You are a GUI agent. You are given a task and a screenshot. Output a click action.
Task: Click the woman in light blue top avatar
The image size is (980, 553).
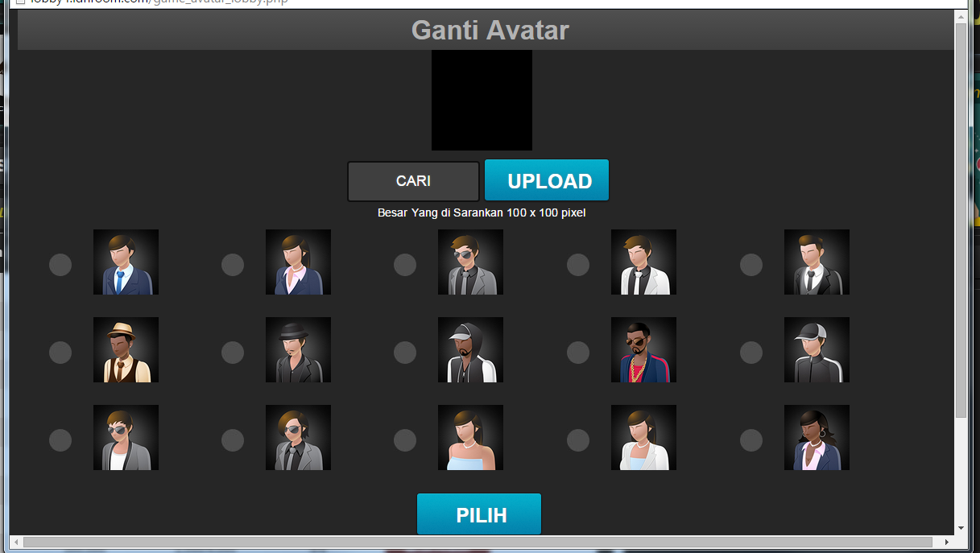(x=471, y=437)
